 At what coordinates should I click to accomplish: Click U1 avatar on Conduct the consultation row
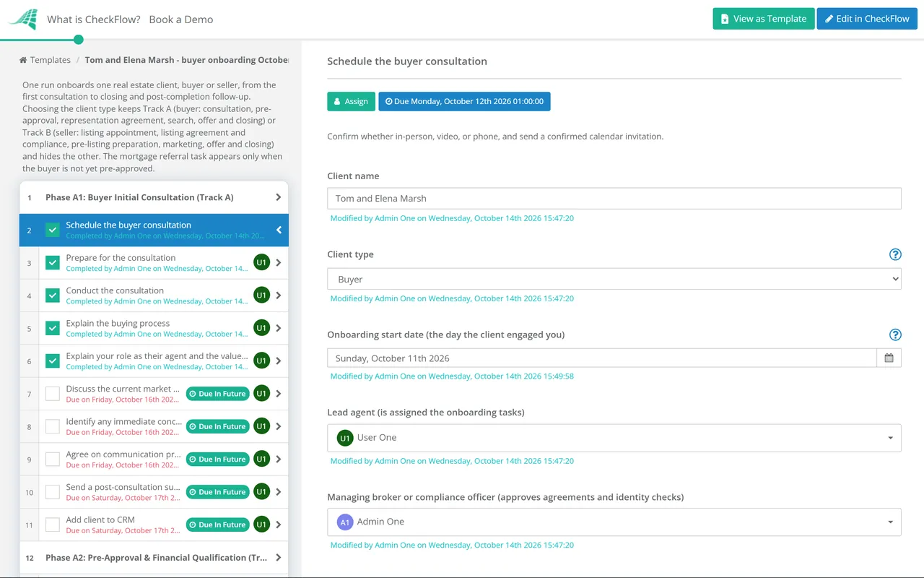click(261, 295)
